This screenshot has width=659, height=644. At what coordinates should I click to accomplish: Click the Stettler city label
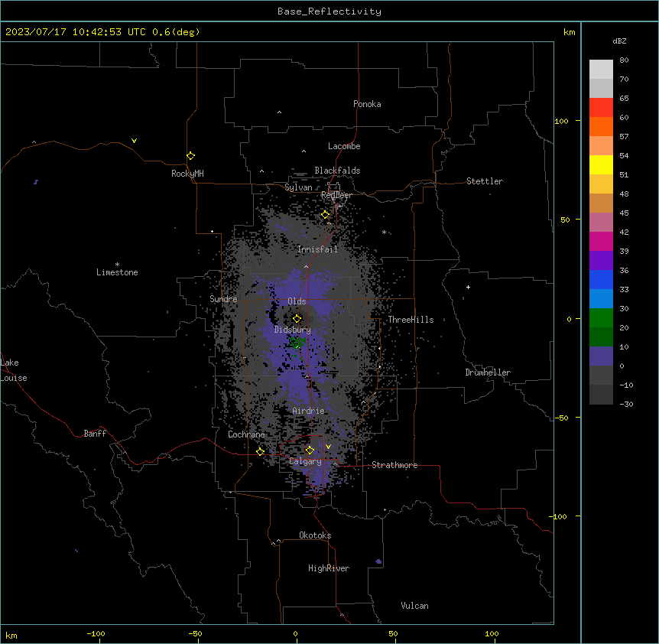click(485, 181)
